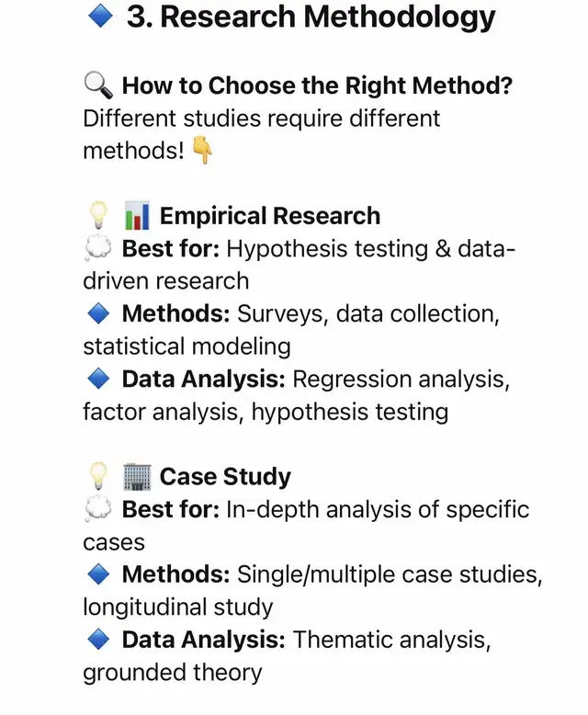Tap the diamond bullet before Thematic analysis line
The image size is (588, 715).
coord(97,641)
